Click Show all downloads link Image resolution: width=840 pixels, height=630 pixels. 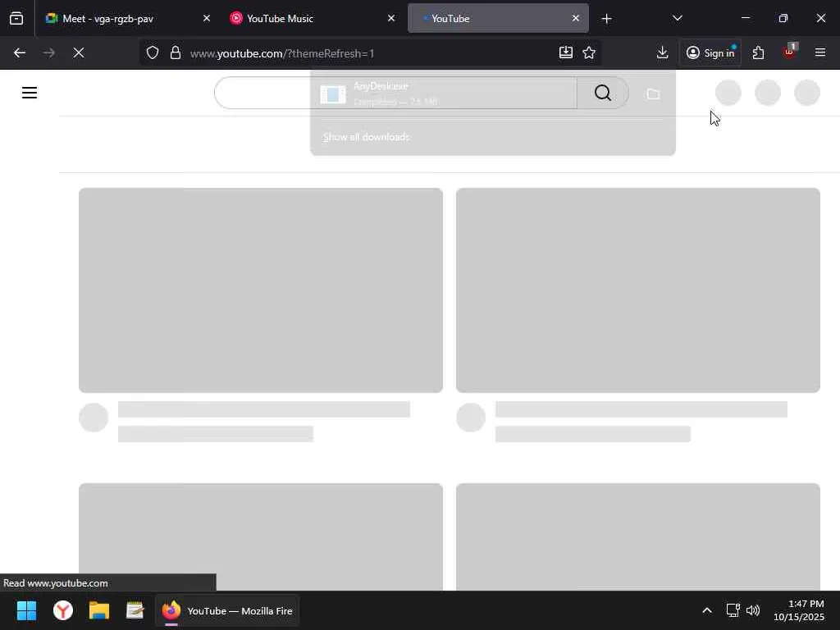pyautogui.click(x=366, y=137)
